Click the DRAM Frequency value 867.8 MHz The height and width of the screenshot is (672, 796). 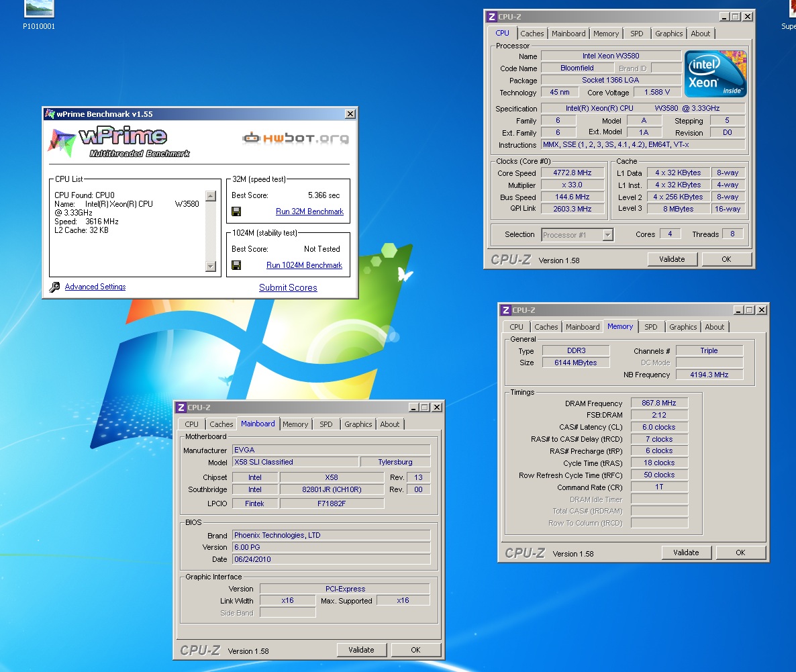coord(659,403)
